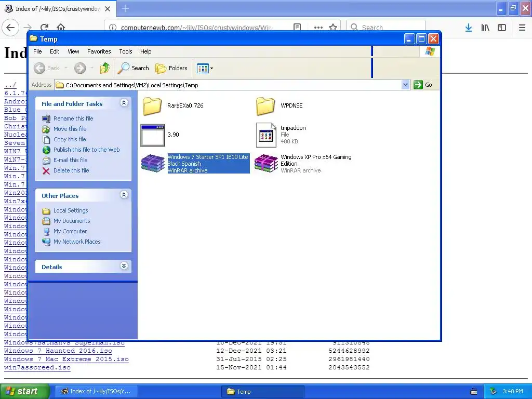532x399 pixels.
Task: Click the Temp window title bar folder icon
Action: 33,38
